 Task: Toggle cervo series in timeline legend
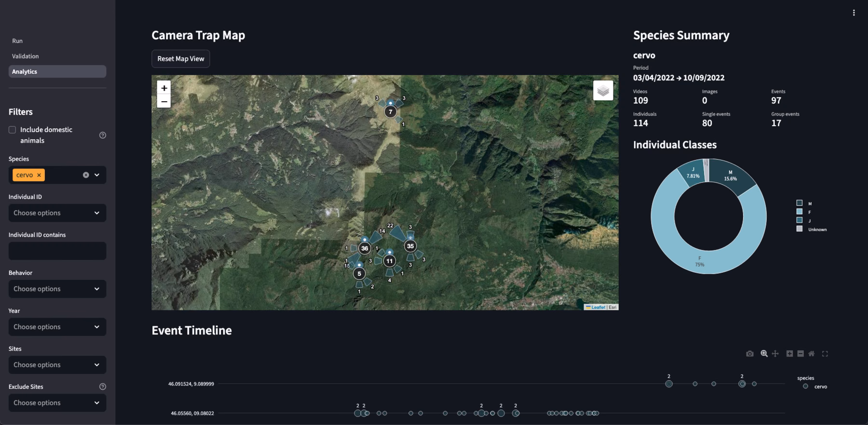point(815,386)
